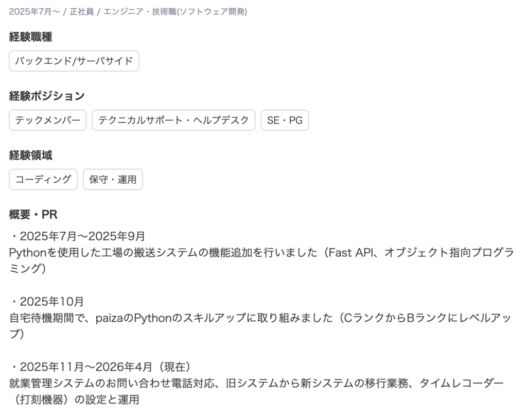Click the 自宅待機期間 text in description
The height and width of the screenshot is (420, 527).
40,318
